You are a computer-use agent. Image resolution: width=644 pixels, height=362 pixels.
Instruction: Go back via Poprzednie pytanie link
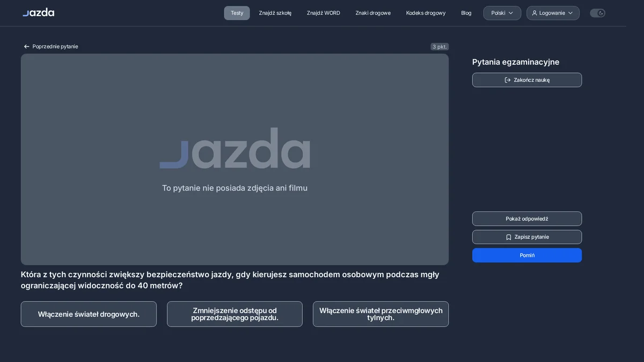51,47
